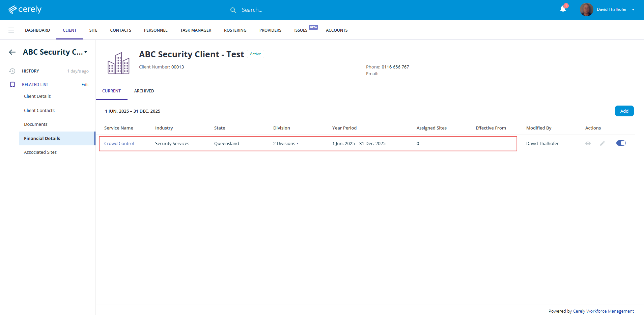Open the hamburger navigation menu

tap(11, 30)
